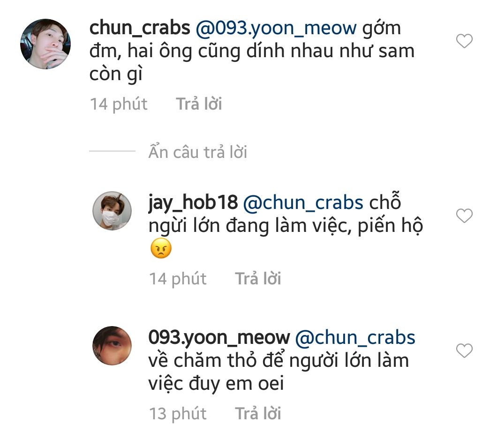Collapse replies via "Ẩn câu trả lời"

coord(198,152)
